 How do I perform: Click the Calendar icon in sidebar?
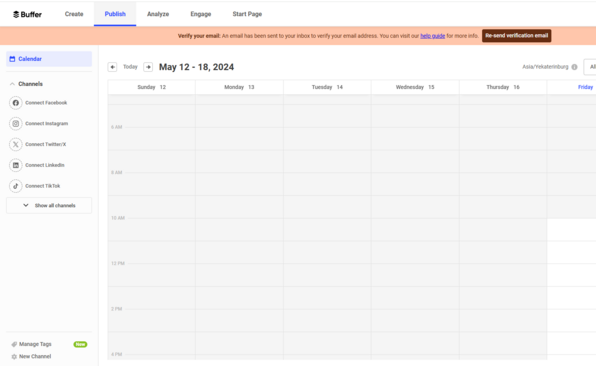coord(12,59)
